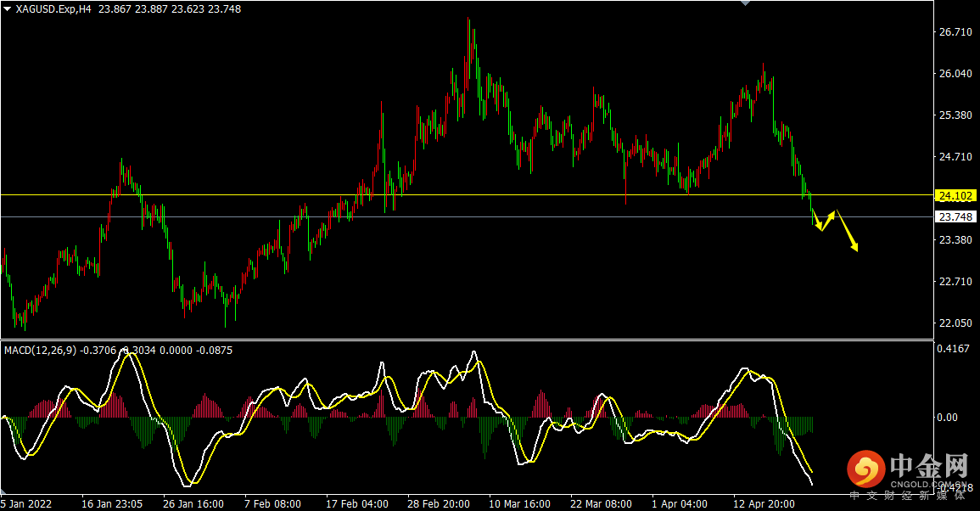Screen dimensions: 980x511
Task: Click the 10 Mar 16:00 time label
Action: (x=519, y=504)
